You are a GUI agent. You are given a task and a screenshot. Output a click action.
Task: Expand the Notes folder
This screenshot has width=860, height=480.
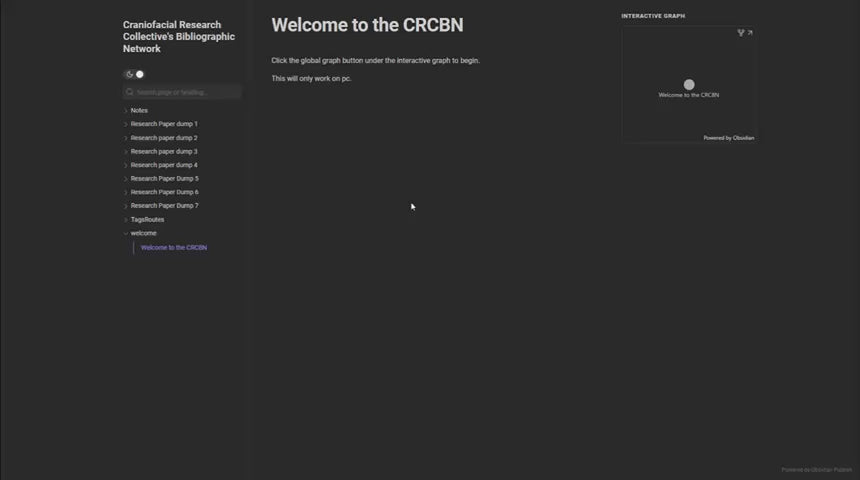pyautogui.click(x=139, y=110)
